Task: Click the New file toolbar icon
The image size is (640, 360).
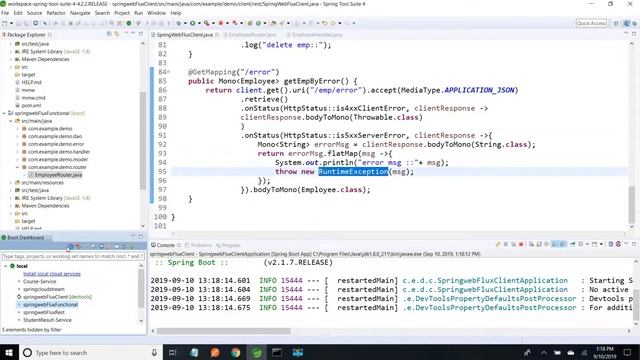Action: (4, 23)
